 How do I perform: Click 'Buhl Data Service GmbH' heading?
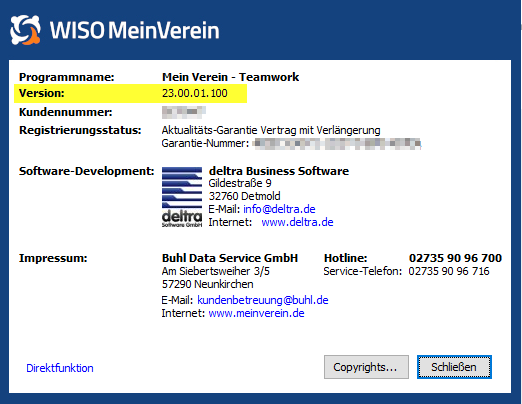pyautogui.click(x=230, y=258)
